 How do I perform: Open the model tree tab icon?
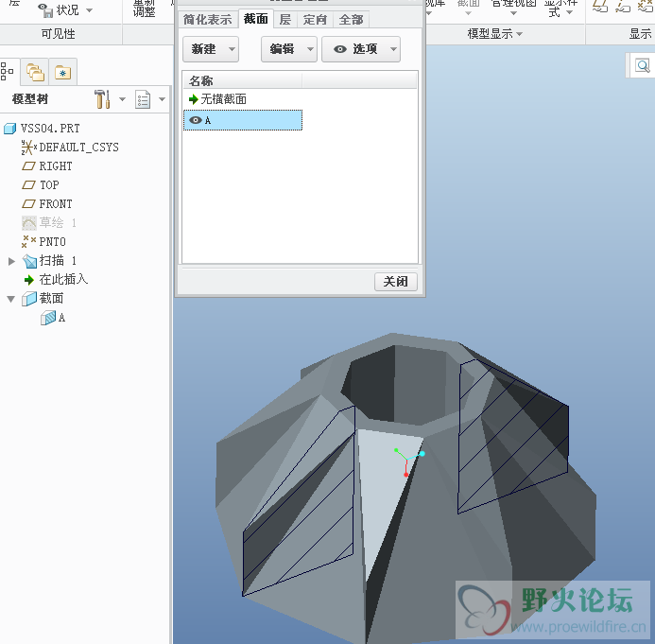pos(8,72)
